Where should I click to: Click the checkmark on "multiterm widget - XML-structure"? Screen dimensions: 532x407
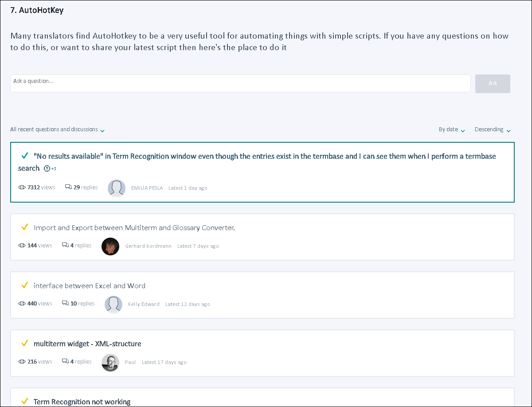coord(25,343)
